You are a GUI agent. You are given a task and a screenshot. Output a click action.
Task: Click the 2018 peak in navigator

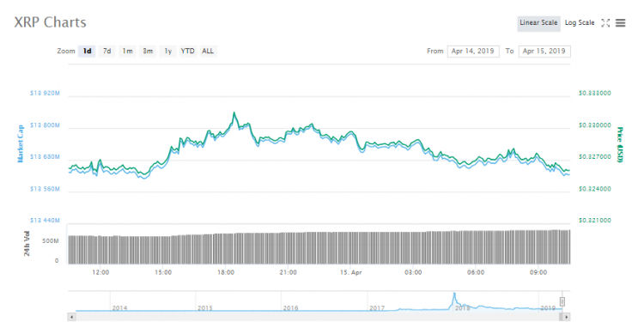454,295
